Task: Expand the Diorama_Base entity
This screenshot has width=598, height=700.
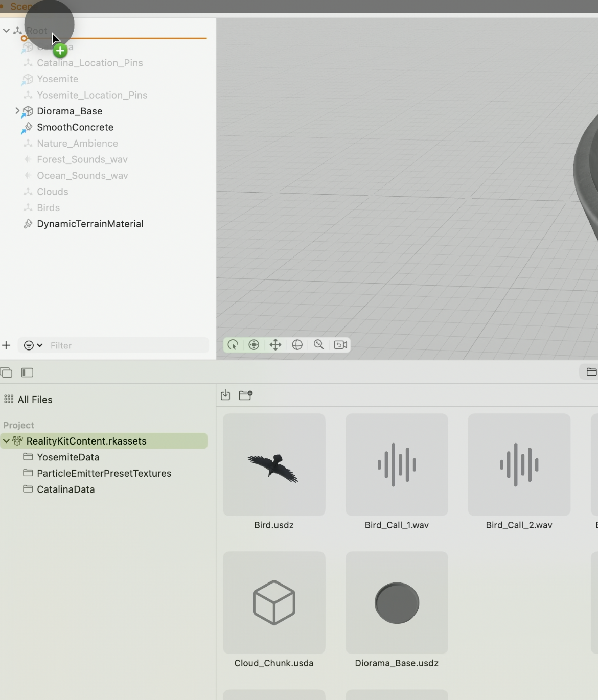Action: click(17, 111)
